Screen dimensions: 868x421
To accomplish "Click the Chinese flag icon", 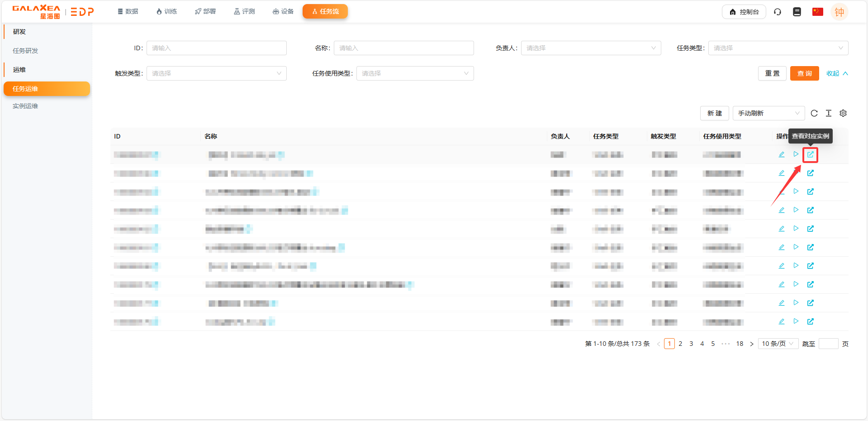I will (817, 12).
